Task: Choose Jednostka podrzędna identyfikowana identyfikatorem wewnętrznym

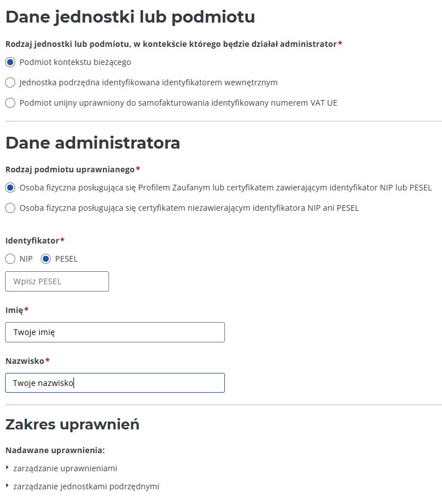Action: [x=10, y=82]
